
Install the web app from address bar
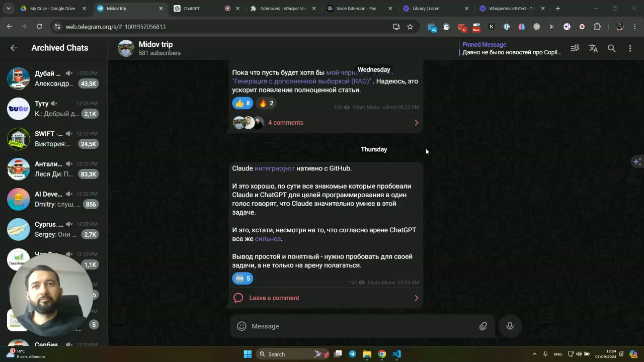tap(396, 27)
